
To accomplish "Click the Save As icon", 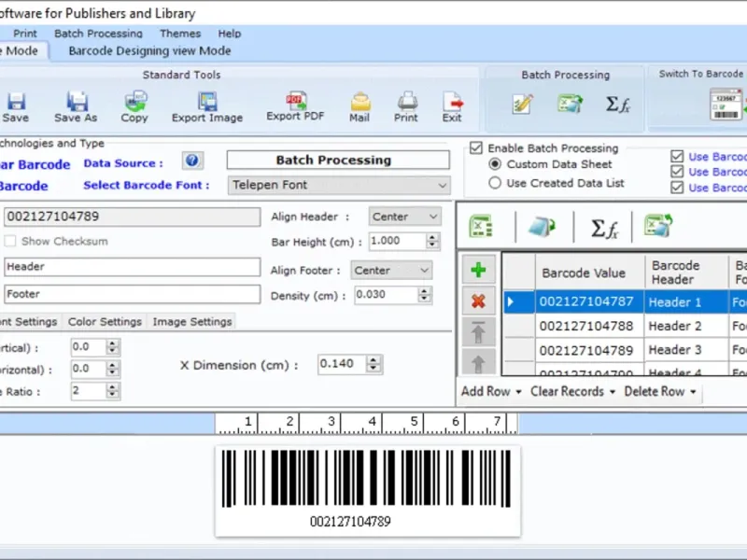I will [77, 101].
